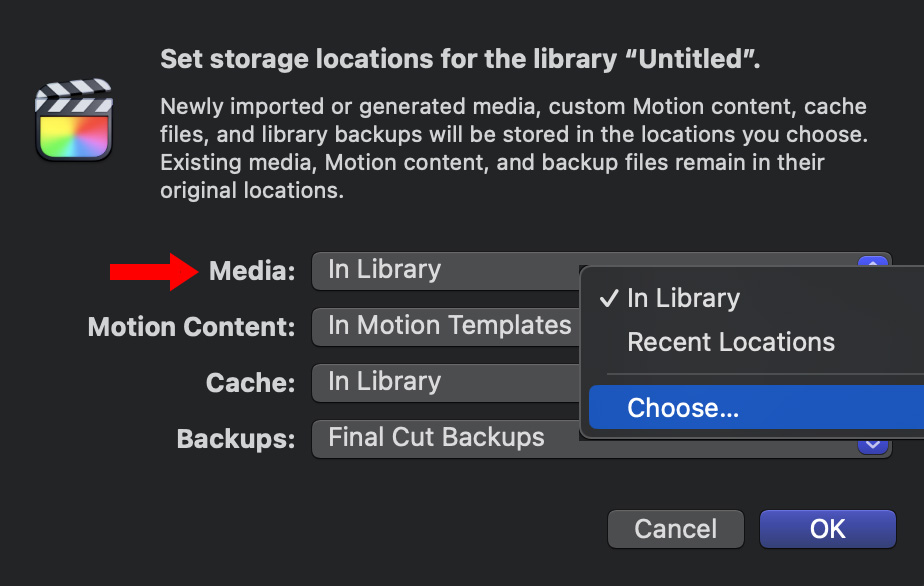Confirm with the OK button
Image resolution: width=924 pixels, height=586 pixels.
[x=827, y=529]
